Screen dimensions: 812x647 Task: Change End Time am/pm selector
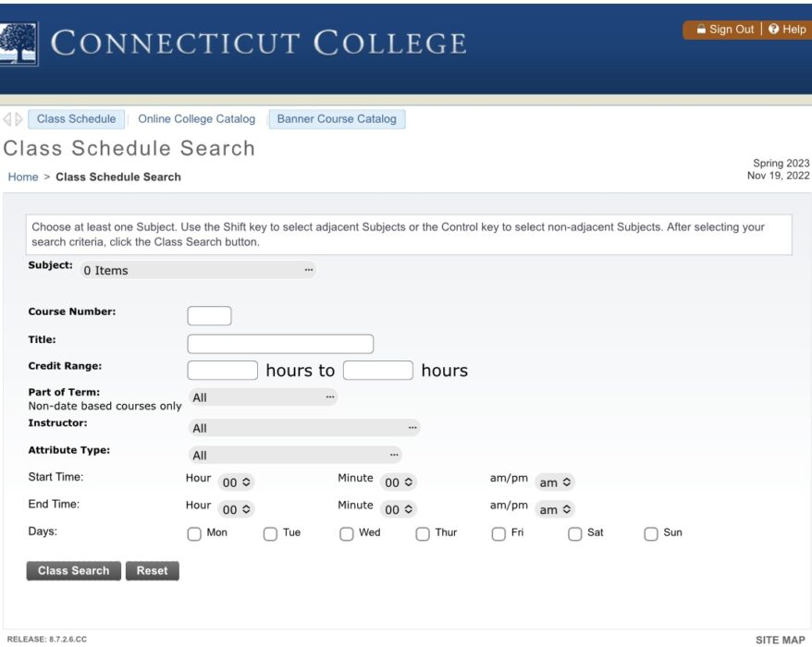point(555,509)
